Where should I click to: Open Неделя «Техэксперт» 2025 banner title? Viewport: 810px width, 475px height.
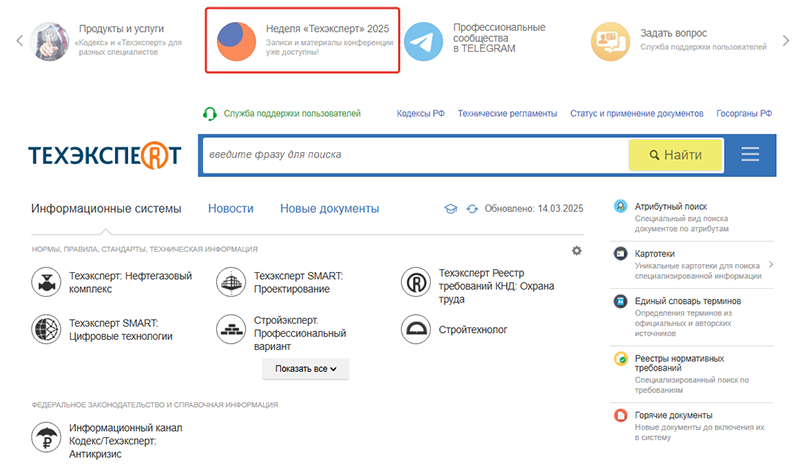[x=327, y=29]
